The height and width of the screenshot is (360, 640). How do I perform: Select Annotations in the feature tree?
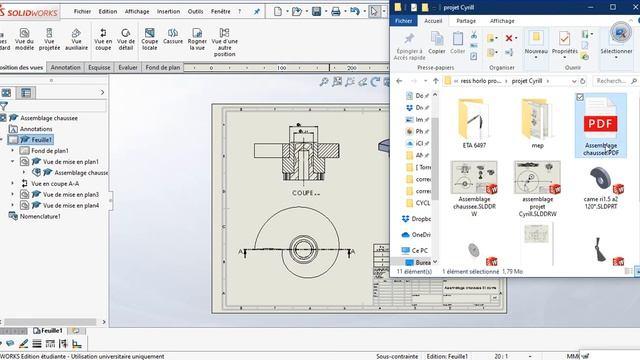click(36, 129)
